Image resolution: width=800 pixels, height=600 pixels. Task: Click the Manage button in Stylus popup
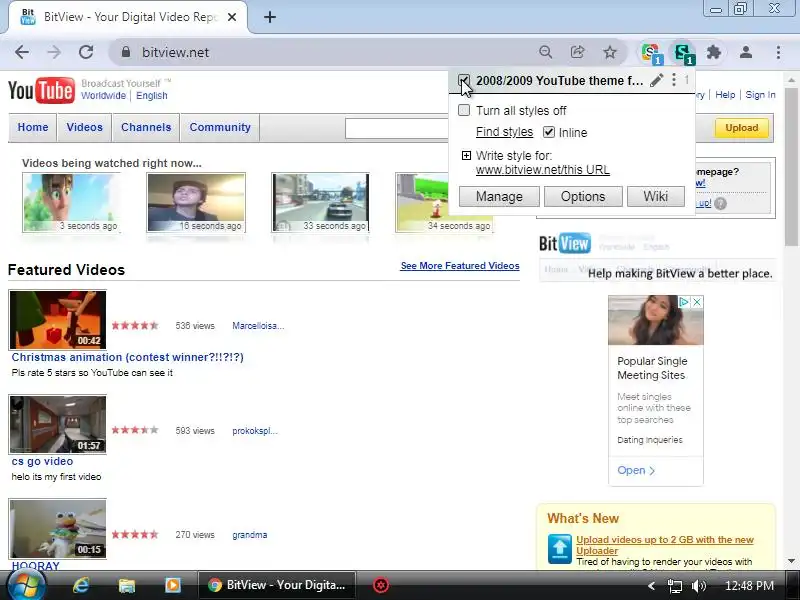[499, 196]
